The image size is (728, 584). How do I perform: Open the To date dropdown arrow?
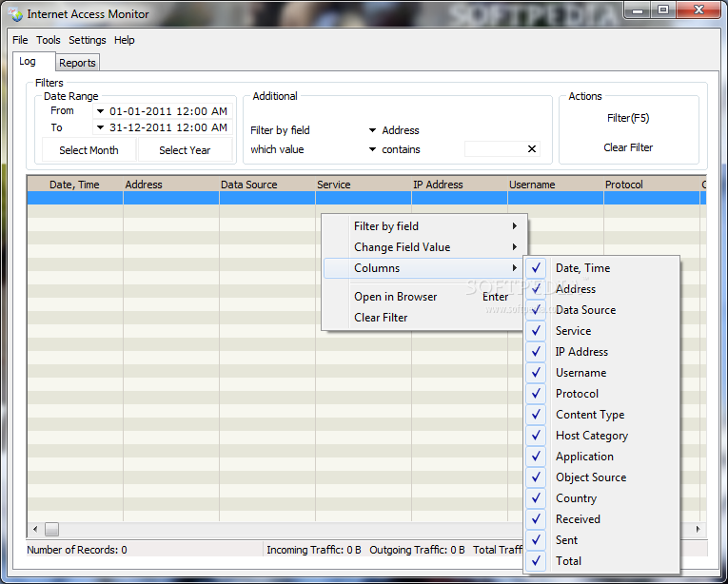(x=100, y=127)
